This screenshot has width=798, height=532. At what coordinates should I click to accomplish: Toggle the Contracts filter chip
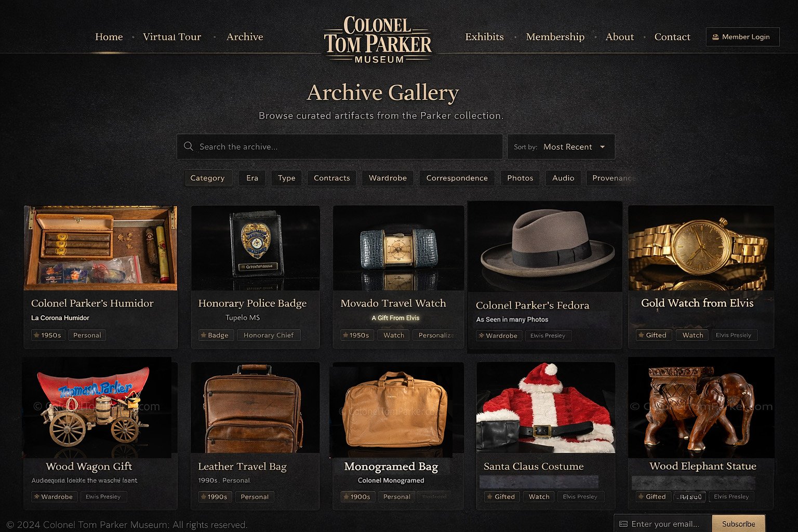pos(332,178)
